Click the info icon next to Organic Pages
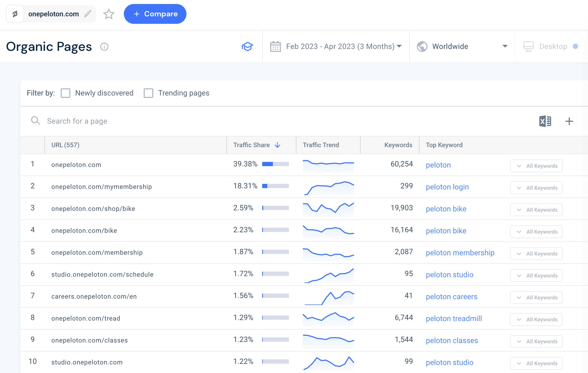Viewport: 588px width, 373px height. pos(104,47)
